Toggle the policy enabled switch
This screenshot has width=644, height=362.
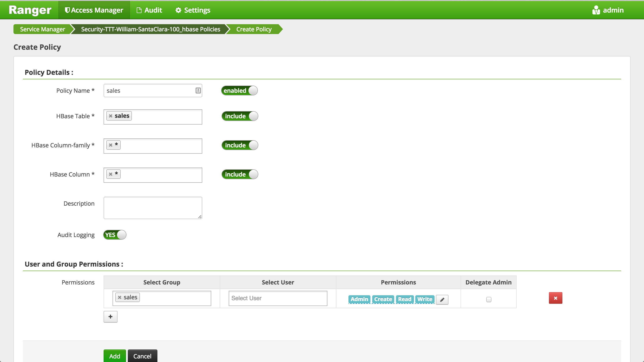point(239,90)
